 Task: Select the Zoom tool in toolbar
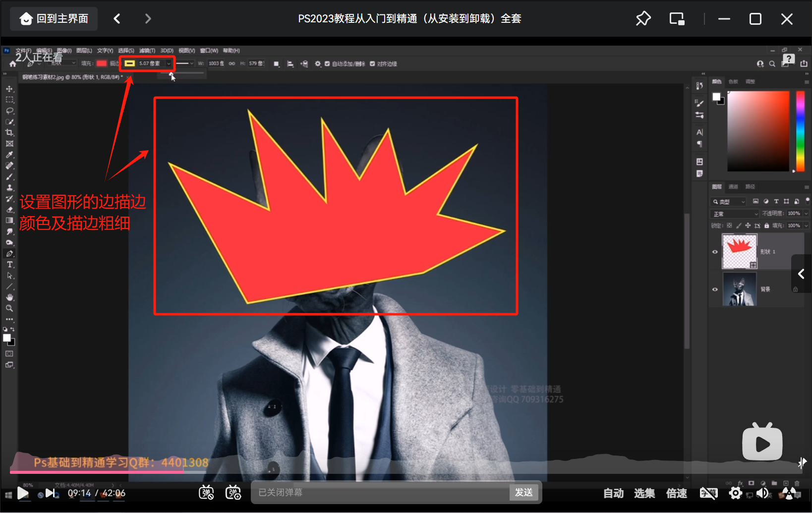click(9, 308)
